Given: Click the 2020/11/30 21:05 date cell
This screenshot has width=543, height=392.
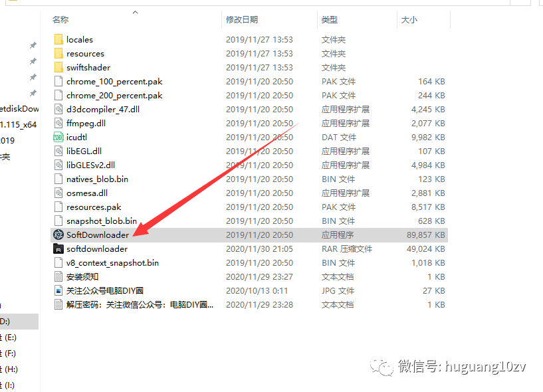Looking at the screenshot, I should pyautogui.click(x=259, y=248).
